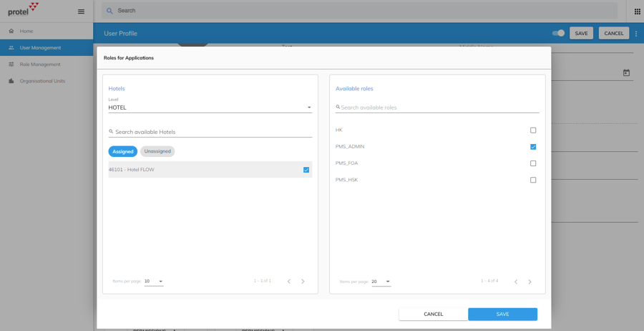Go to previous page of hotels list
The height and width of the screenshot is (331, 644).
[x=289, y=282]
